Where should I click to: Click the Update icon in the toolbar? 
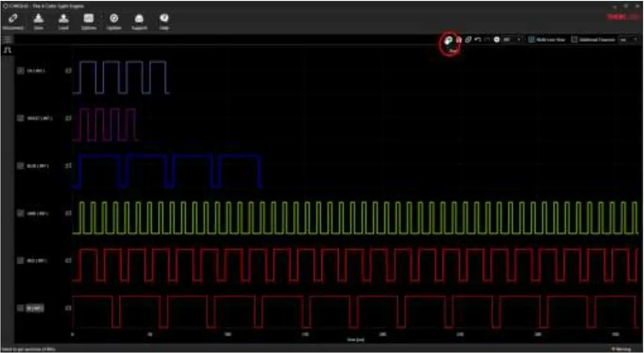[113, 21]
